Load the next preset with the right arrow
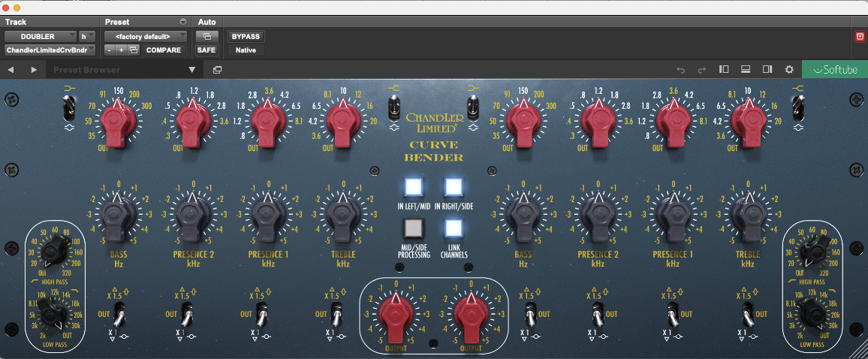 34,70
